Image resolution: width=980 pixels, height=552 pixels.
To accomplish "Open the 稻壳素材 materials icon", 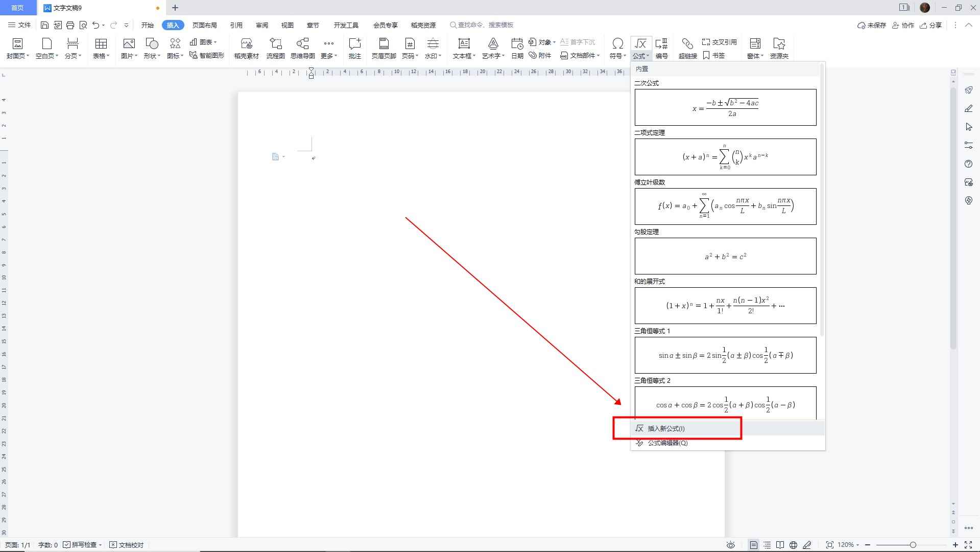I will [246, 49].
